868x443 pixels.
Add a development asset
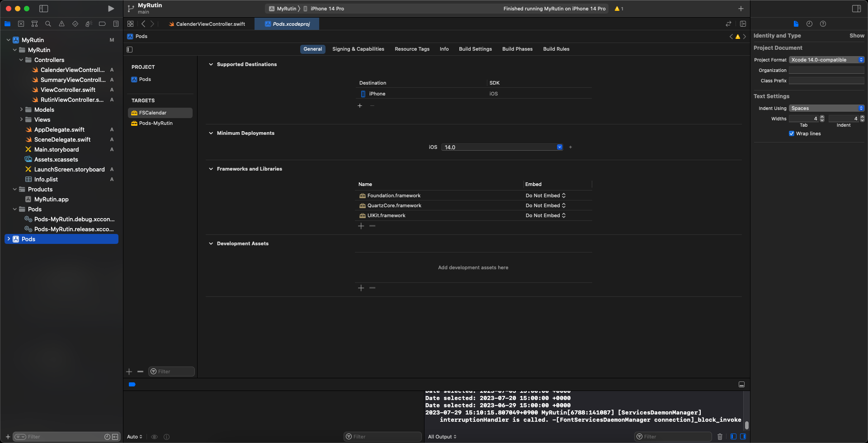coord(361,288)
